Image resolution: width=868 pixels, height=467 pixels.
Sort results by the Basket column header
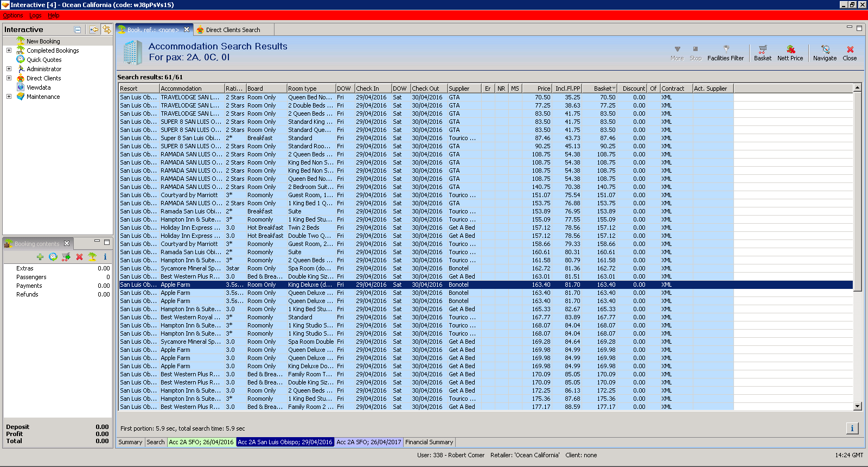pyautogui.click(x=599, y=89)
